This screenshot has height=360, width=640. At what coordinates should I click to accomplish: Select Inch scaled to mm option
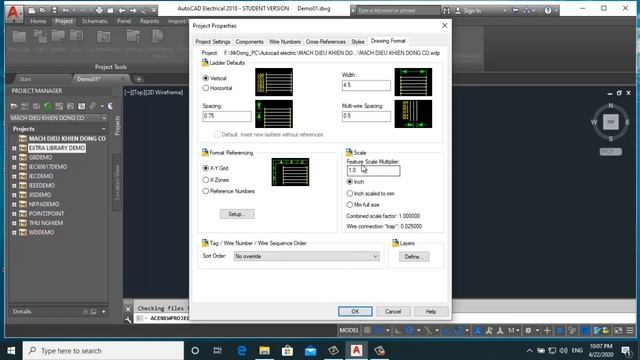350,193
